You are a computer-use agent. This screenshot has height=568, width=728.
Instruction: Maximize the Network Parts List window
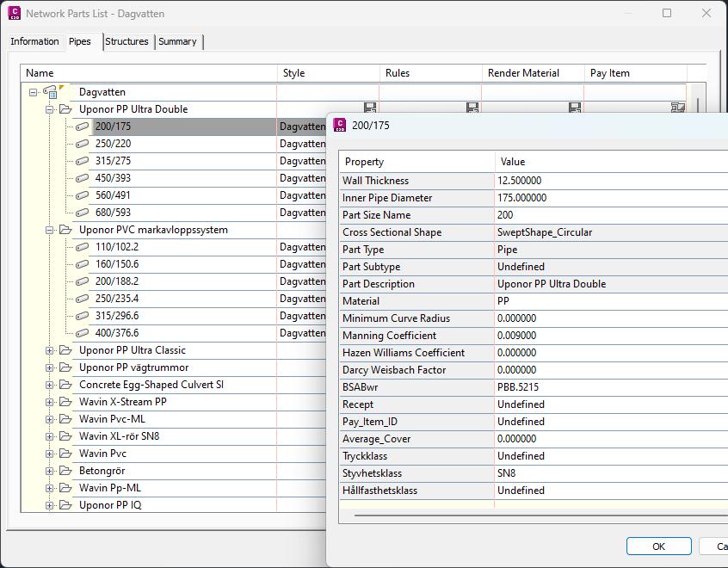point(667,13)
